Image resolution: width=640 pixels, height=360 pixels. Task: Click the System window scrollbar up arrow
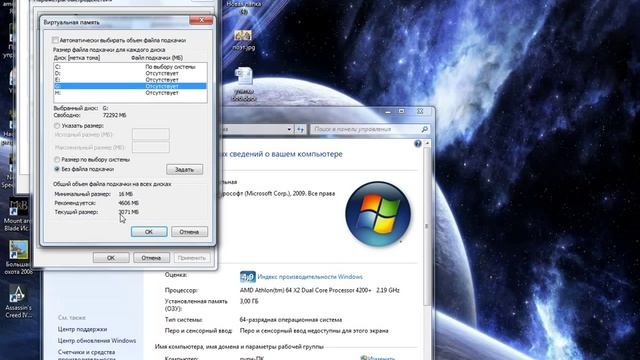point(427,143)
